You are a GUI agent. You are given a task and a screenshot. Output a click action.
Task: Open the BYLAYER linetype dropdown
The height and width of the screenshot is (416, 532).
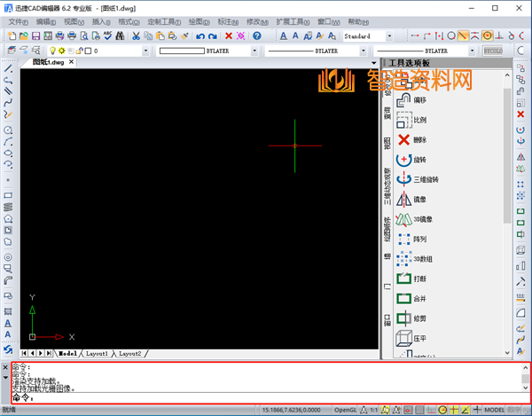tap(363, 51)
